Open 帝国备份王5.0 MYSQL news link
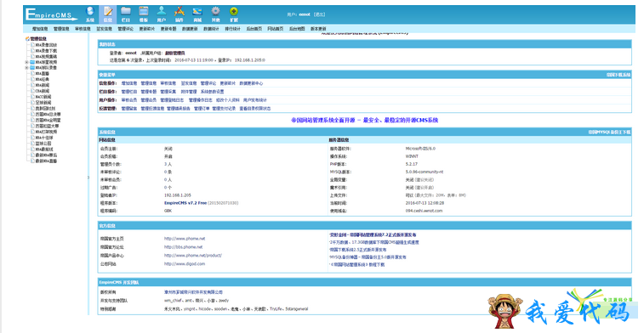644x333 pixels. tap(368, 257)
